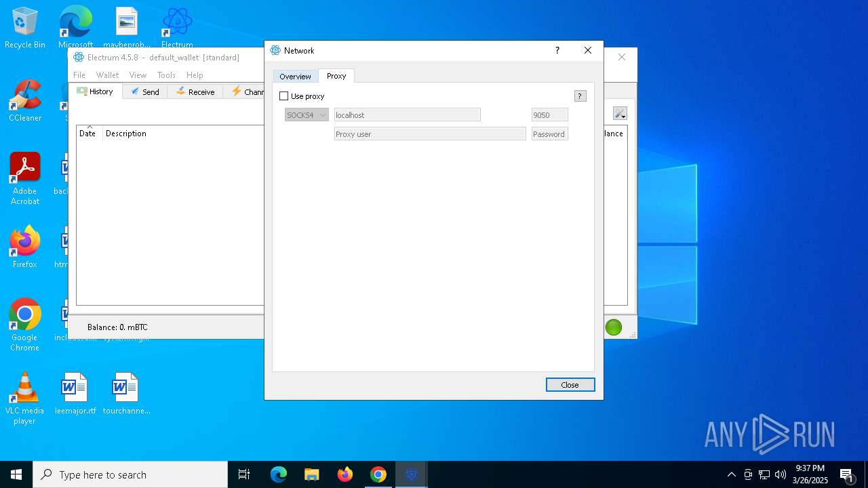The width and height of the screenshot is (868, 488).
Task: Switch to the Overview tab
Action: pyautogui.click(x=295, y=77)
